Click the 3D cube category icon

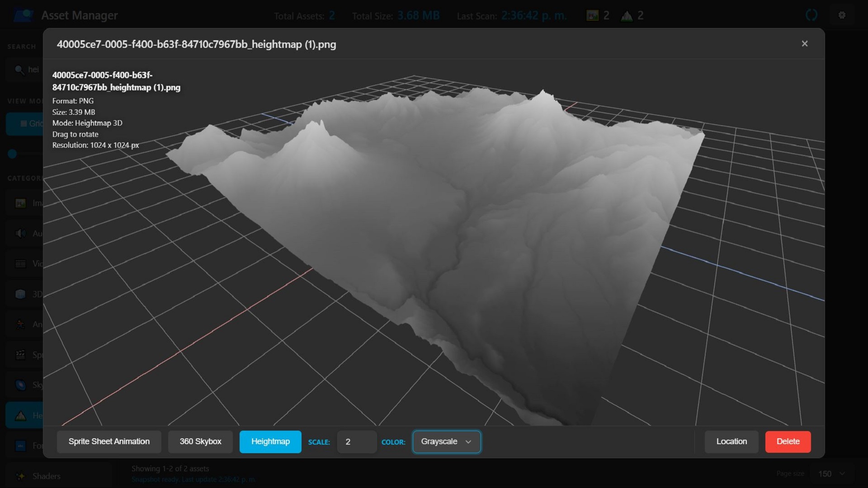21,294
